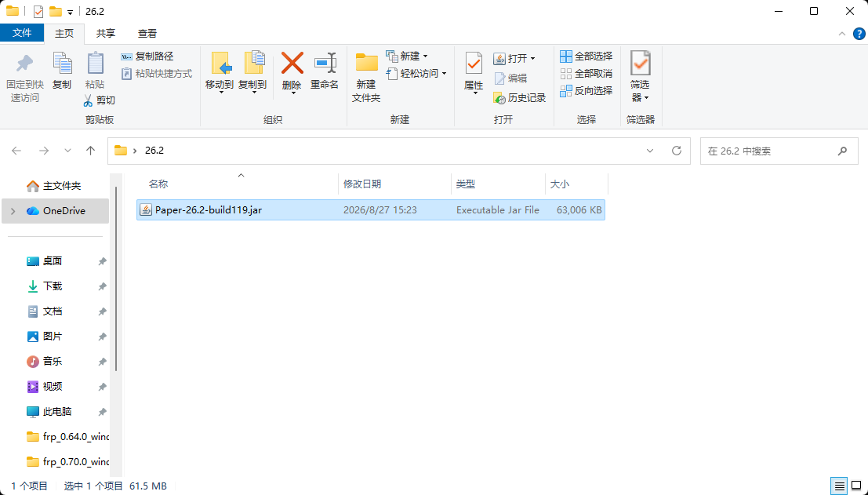Viewport: 868px width, 495px height.
Task: Click Copy Path (复制路径)
Action: coord(147,56)
